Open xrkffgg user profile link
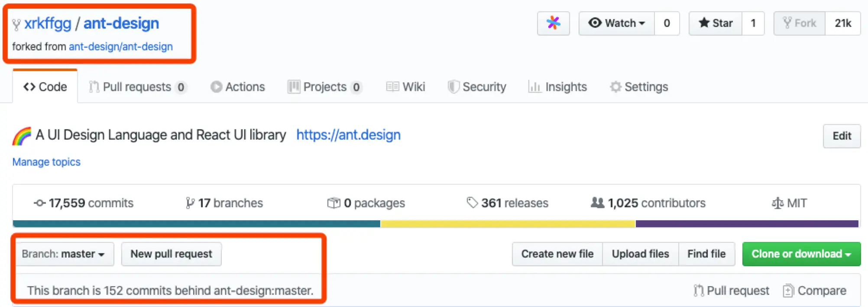 (x=48, y=23)
